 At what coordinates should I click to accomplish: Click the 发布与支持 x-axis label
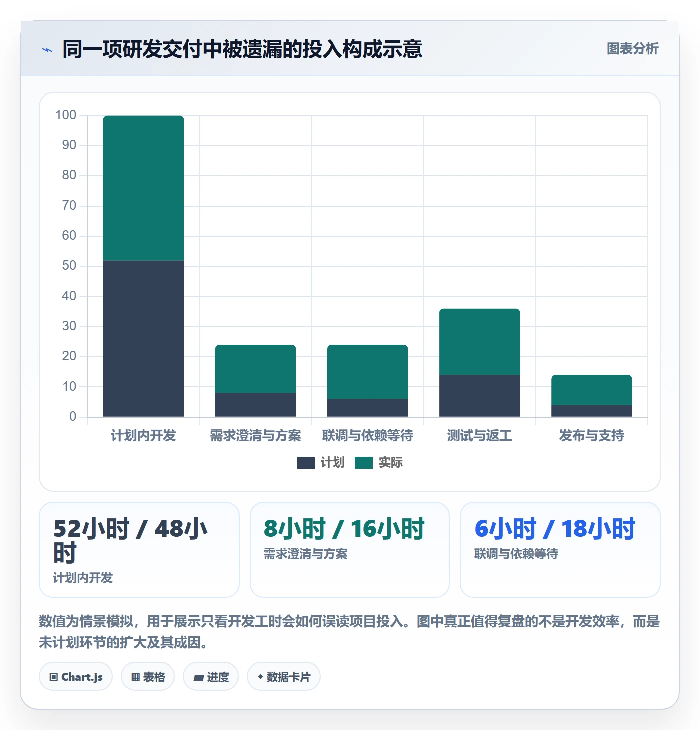(x=592, y=436)
